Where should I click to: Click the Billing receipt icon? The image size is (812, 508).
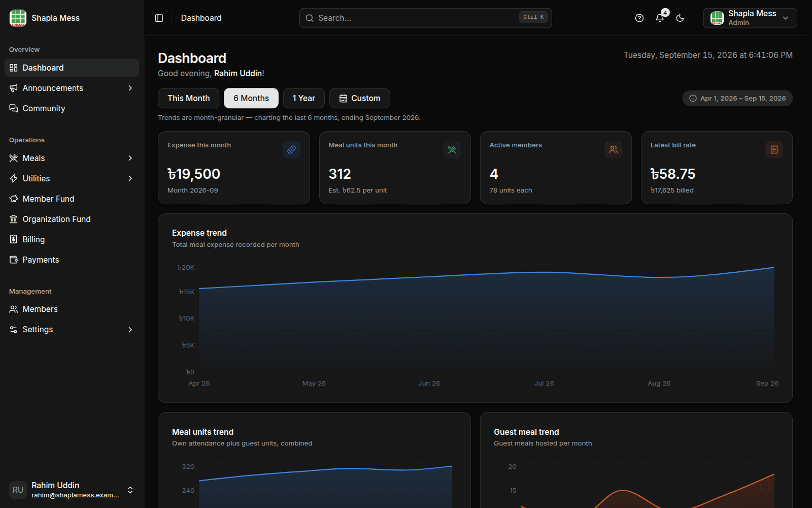point(14,239)
